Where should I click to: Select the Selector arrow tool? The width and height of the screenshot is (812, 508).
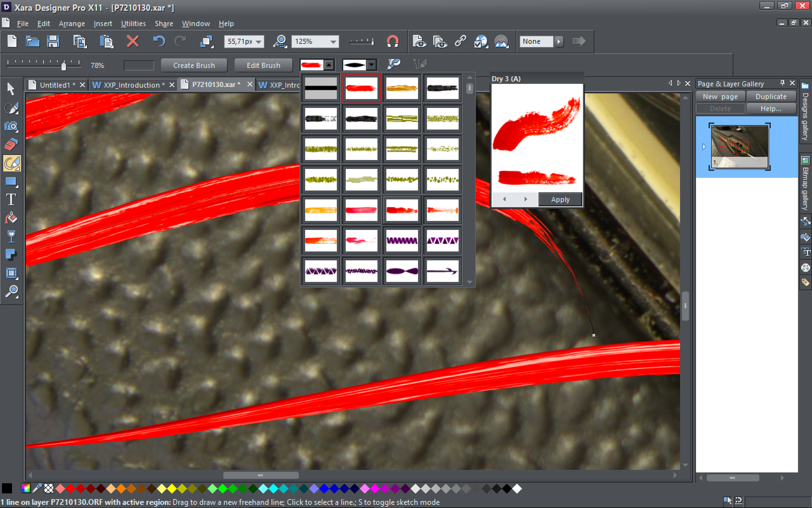(x=11, y=89)
